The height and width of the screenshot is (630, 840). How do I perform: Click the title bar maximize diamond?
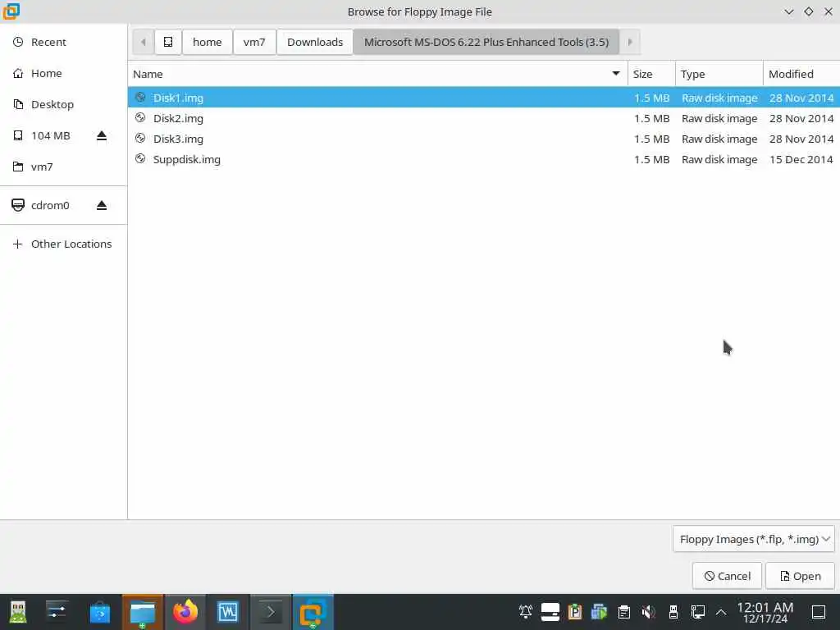pyautogui.click(x=809, y=11)
